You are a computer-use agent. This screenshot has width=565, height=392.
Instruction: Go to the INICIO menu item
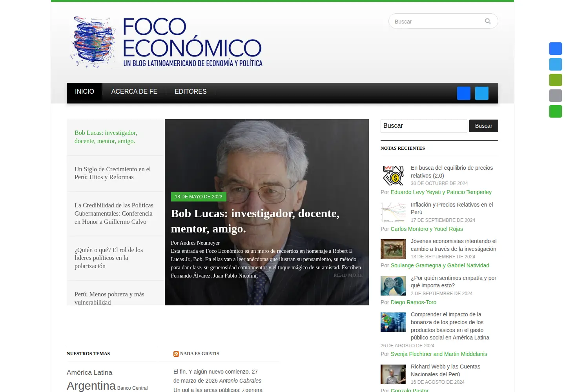84,92
